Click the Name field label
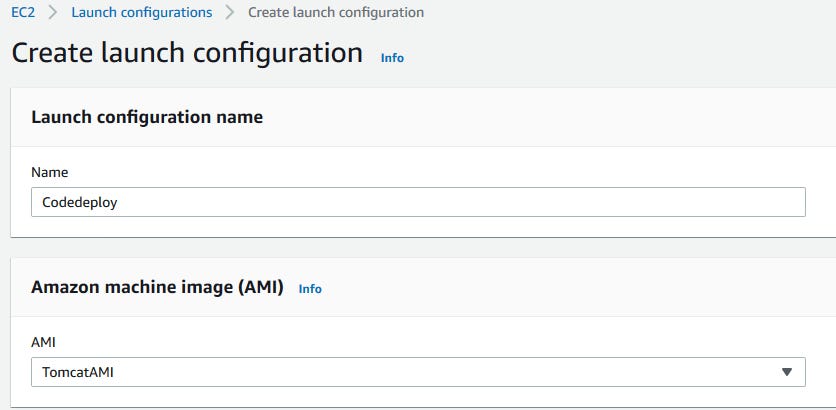Viewport: 836px width, 410px height. tap(50, 172)
